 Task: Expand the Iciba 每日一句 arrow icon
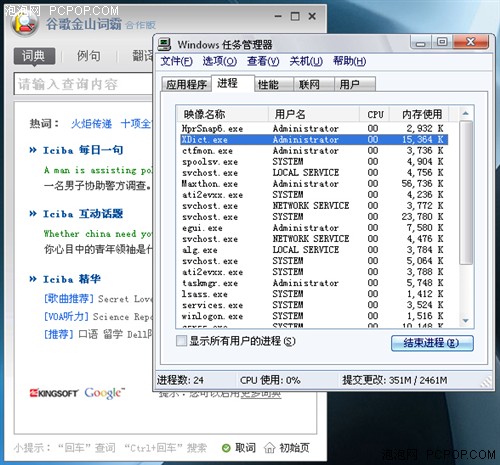(33, 150)
